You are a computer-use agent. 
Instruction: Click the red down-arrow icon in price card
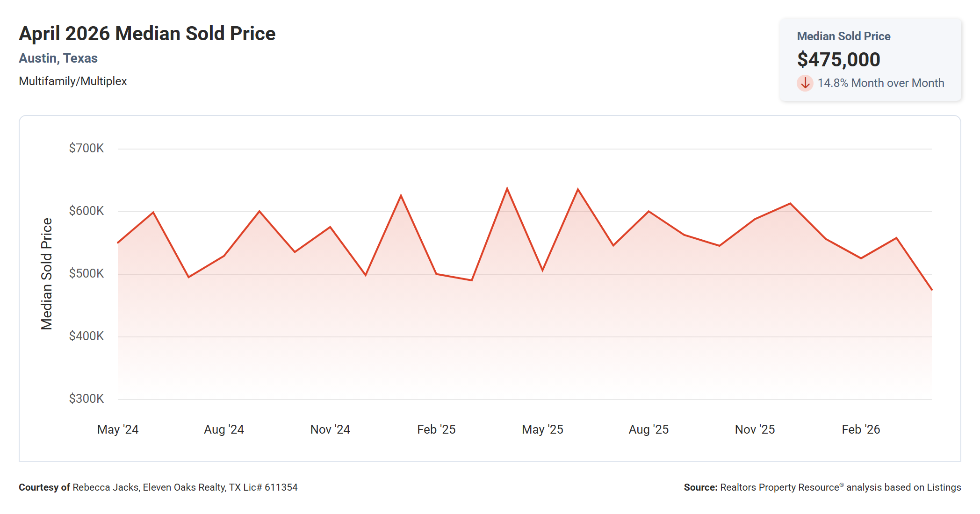pyautogui.click(x=805, y=83)
